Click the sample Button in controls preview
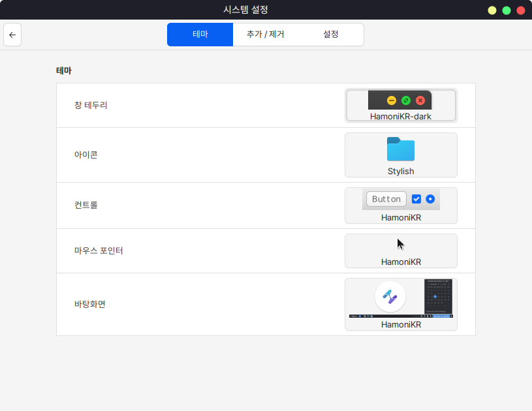The height and width of the screenshot is (411, 532). [386, 199]
